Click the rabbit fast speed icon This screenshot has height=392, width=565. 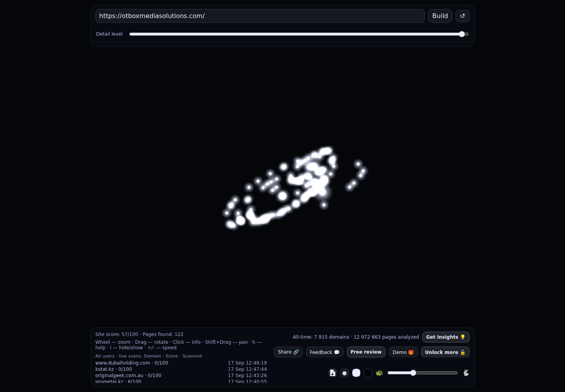click(466, 373)
